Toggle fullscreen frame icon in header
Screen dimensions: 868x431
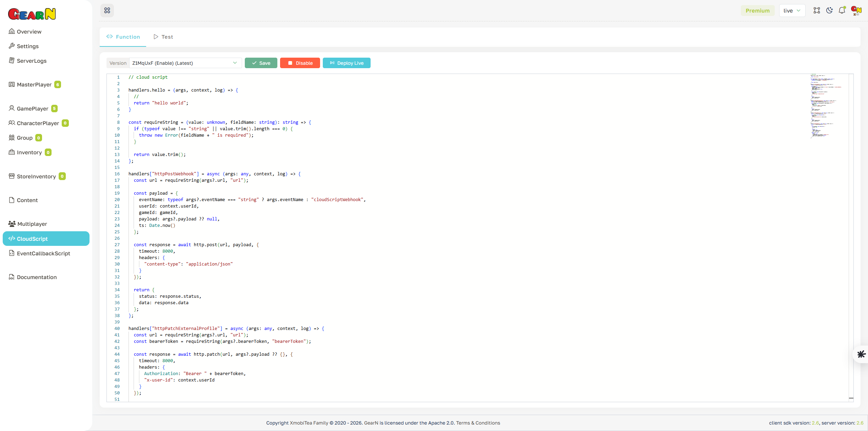(x=817, y=10)
